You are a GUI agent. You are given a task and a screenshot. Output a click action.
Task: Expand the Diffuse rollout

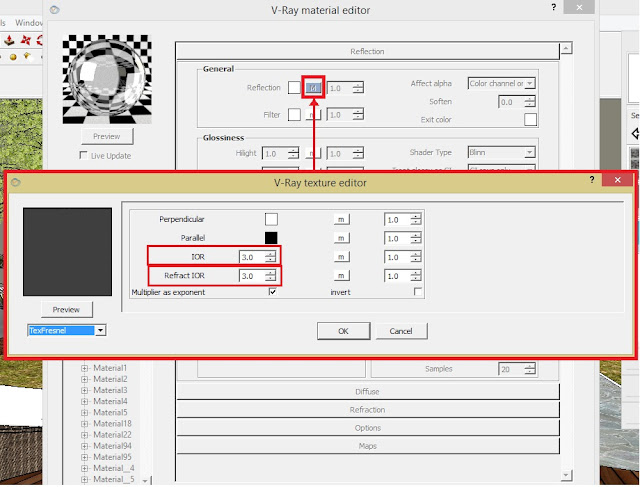tap(367, 391)
